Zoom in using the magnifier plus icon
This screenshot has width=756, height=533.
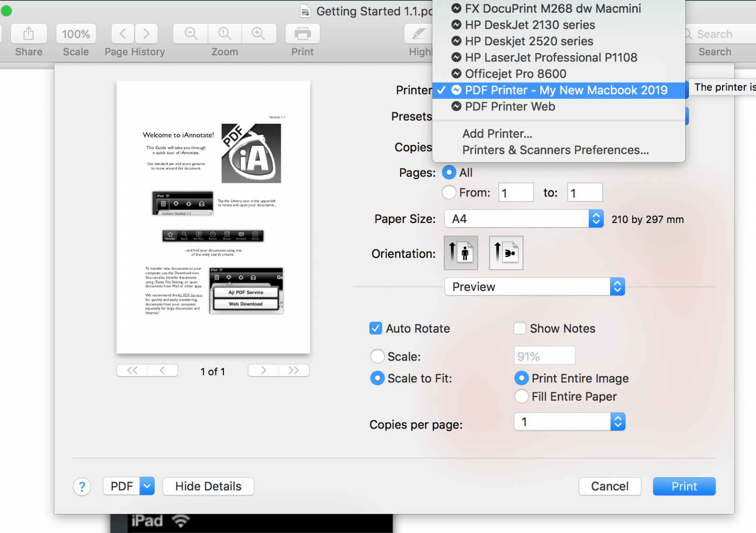259,34
